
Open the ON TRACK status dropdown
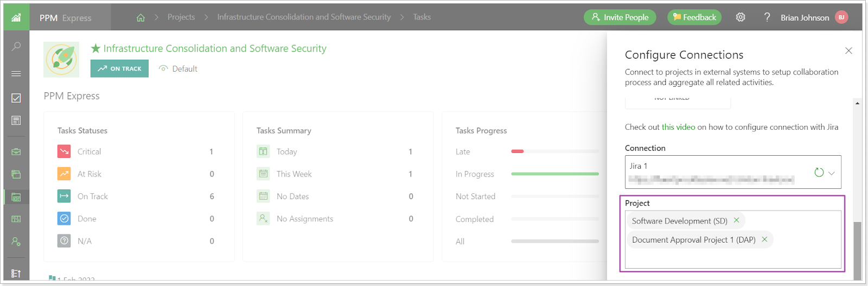pyautogui.click(x=119, y=68)
